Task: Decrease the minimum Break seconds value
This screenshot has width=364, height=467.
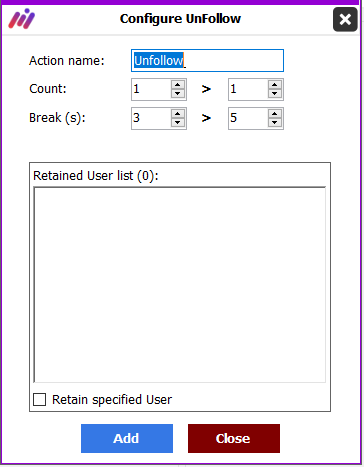Action: point(178,123)
